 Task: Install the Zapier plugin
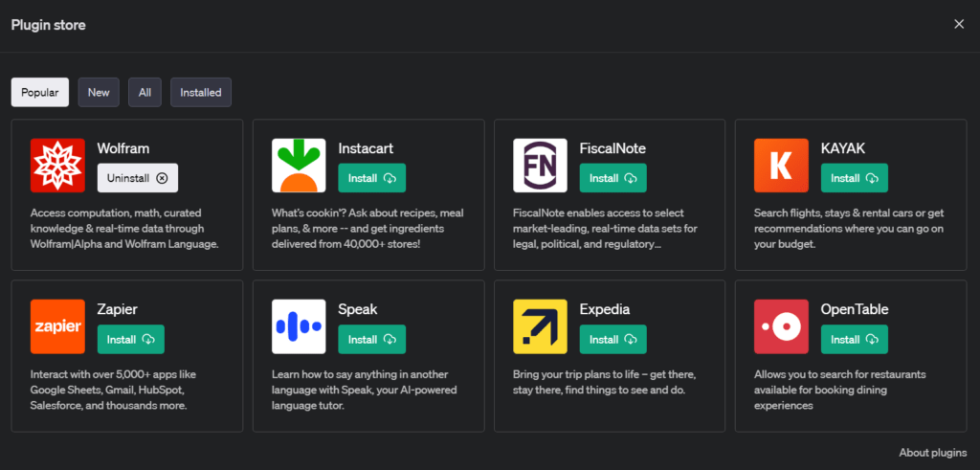point(130,340)
